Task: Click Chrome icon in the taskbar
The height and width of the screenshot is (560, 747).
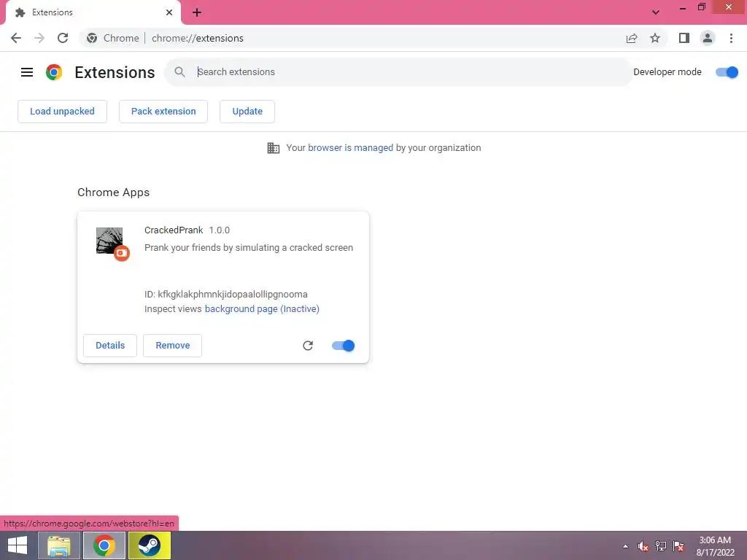Action: coord(104,545)
